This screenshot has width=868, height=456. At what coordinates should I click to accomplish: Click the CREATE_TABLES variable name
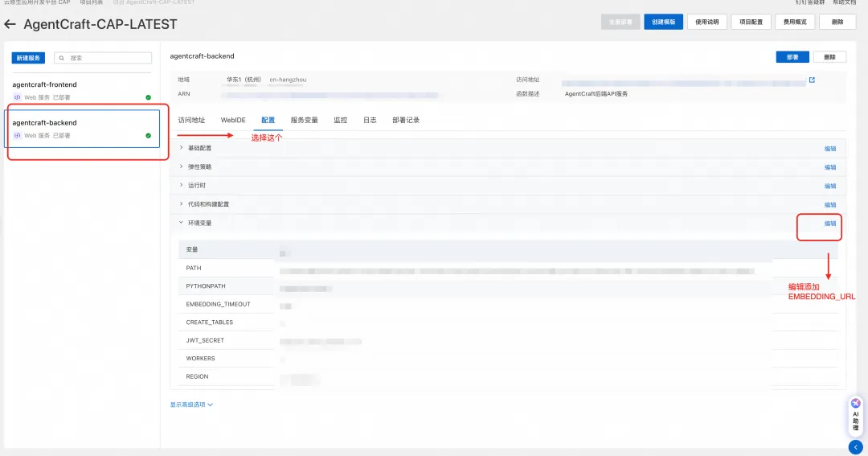pyautogui.click(x=209, y=322)
